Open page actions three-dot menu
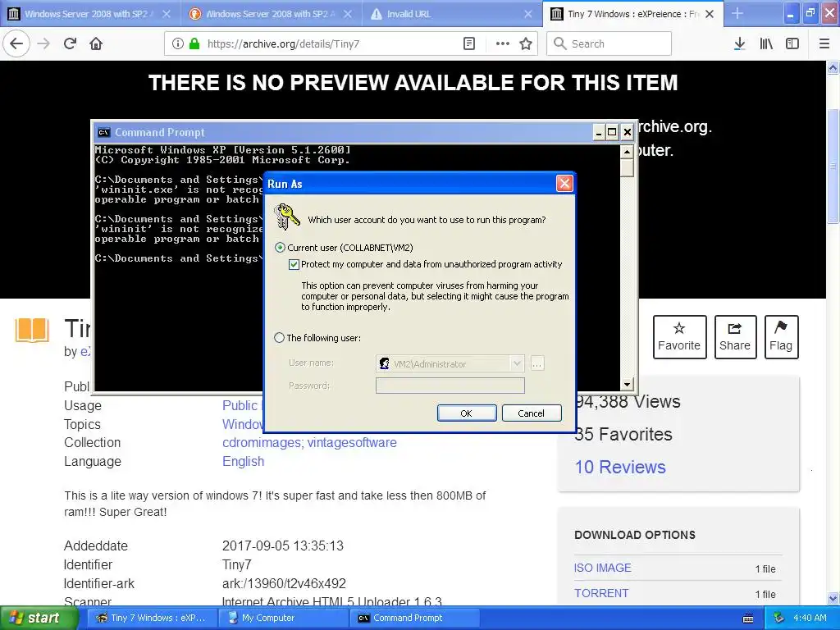Image resolution: width=840 pixels, height=630 pixels. tap(503, 43)
